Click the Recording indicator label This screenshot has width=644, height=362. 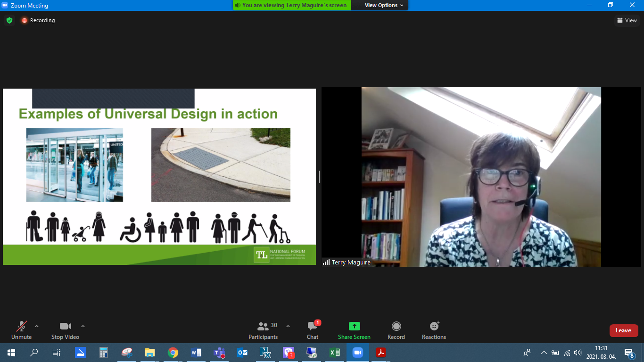(x=42, y=20)
